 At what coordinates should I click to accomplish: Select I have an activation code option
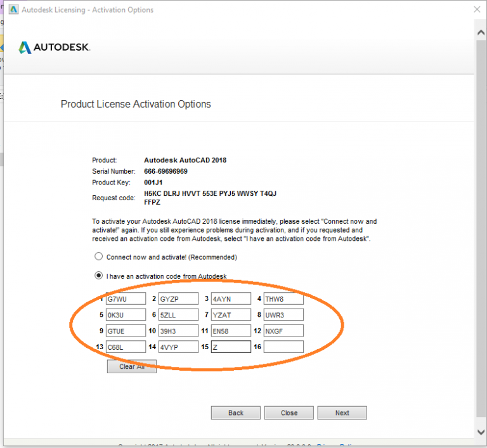(x=98, y=276)
